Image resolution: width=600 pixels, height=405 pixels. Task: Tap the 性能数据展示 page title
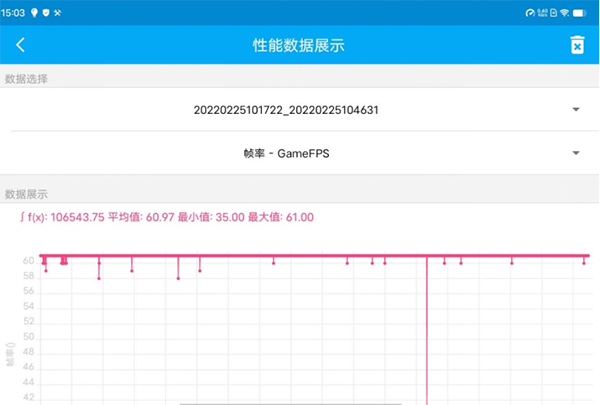coord(299,45)
